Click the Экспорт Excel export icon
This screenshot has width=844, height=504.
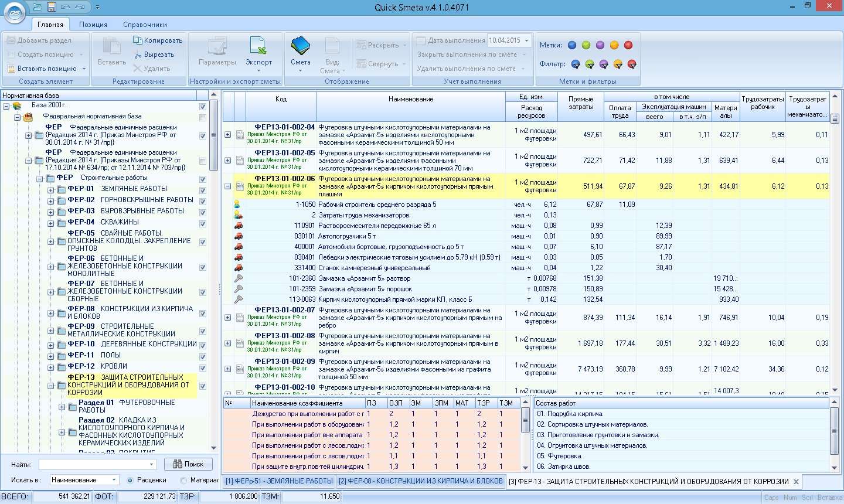point(258,46)
